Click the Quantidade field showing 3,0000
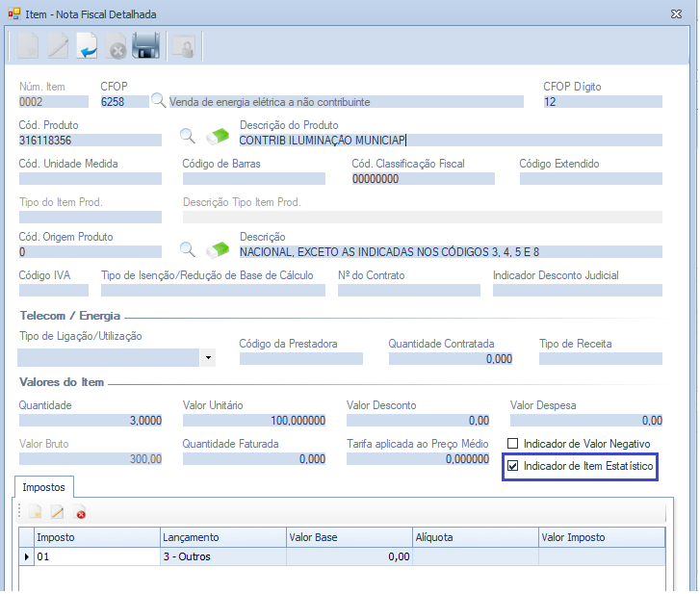This screenshot has width=700, height=594. coord(91,420)
